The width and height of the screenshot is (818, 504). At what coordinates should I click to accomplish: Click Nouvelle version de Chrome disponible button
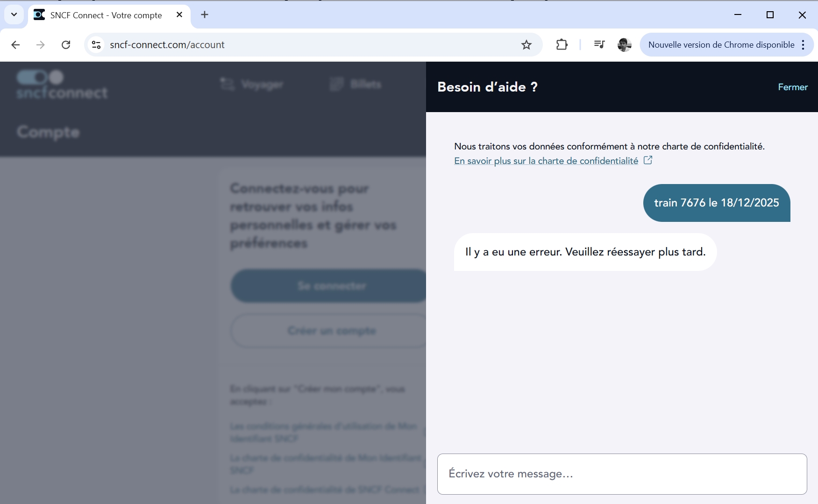[721, 45]
